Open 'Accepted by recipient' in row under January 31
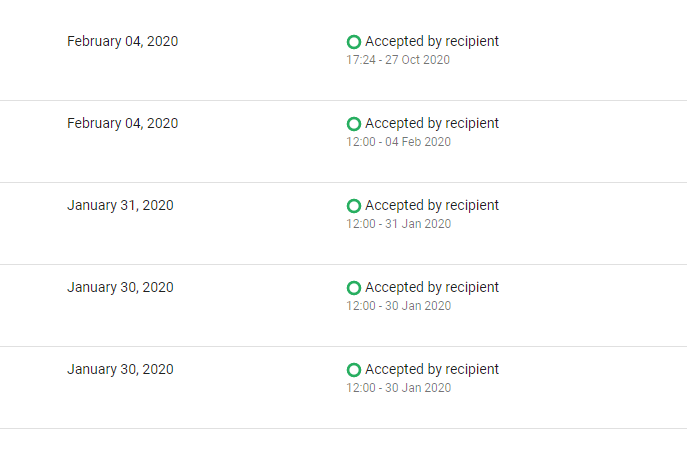Viewport: 687px width, 457px height. [432, 287]
